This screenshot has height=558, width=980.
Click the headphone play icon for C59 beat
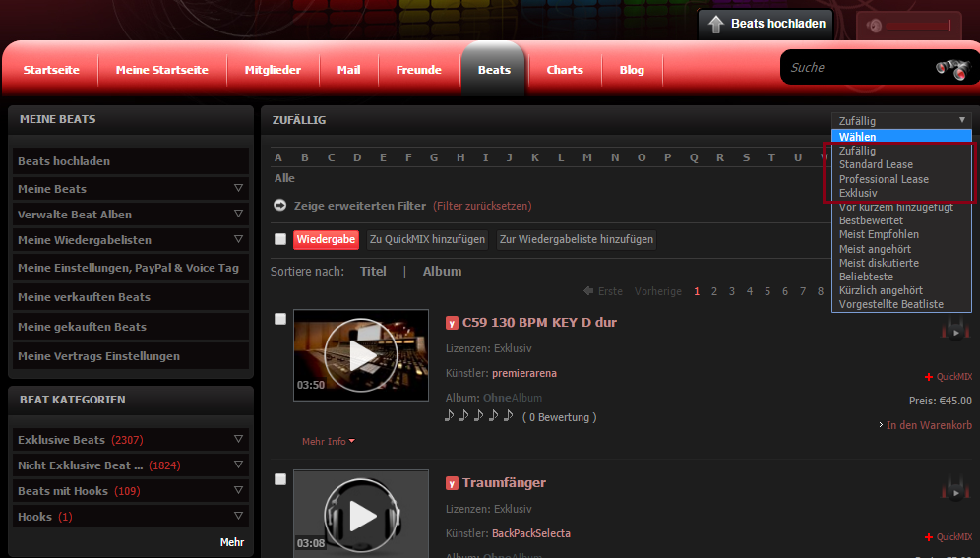pos(955,328)
